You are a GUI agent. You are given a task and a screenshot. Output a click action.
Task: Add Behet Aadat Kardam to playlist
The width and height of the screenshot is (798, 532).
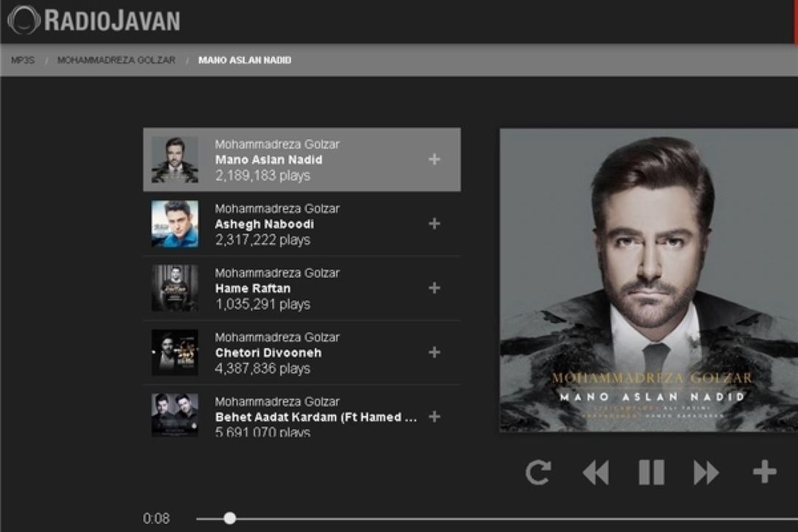(x=434, y=417)
